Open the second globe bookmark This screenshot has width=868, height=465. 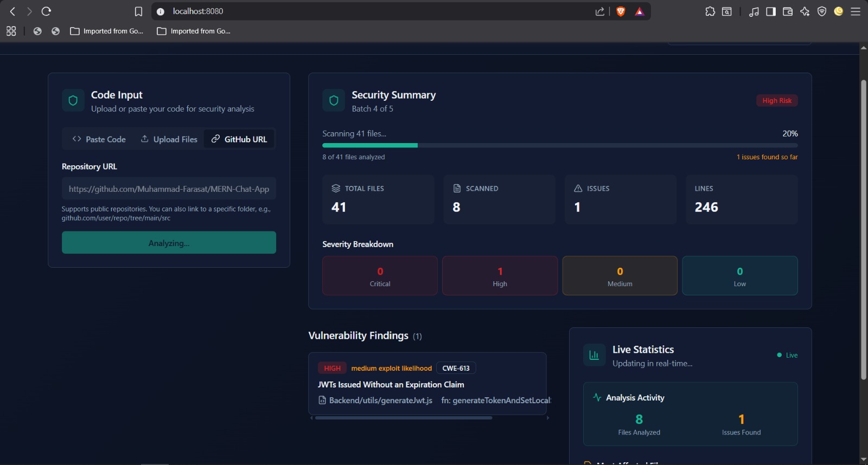pyautogui.click(x=55, y=31)
